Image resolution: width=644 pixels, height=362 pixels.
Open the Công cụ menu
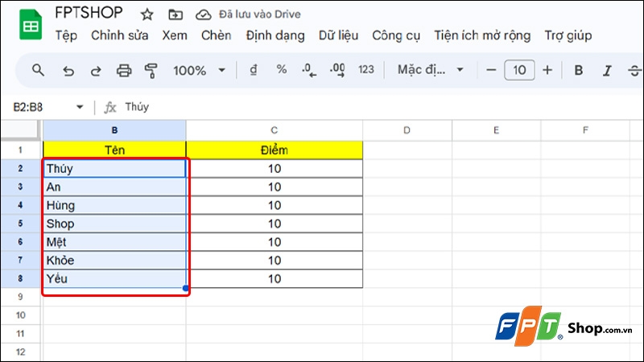point(396,35)
